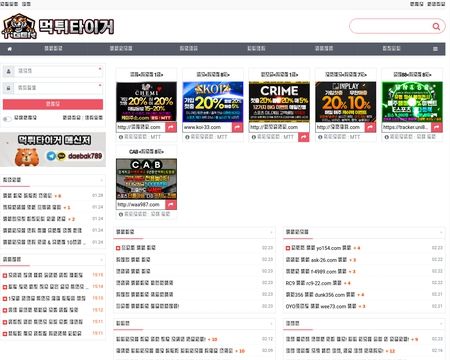
Task: Open the INPLAY 20% 10% banner image
Action: [x=346, y=102]
